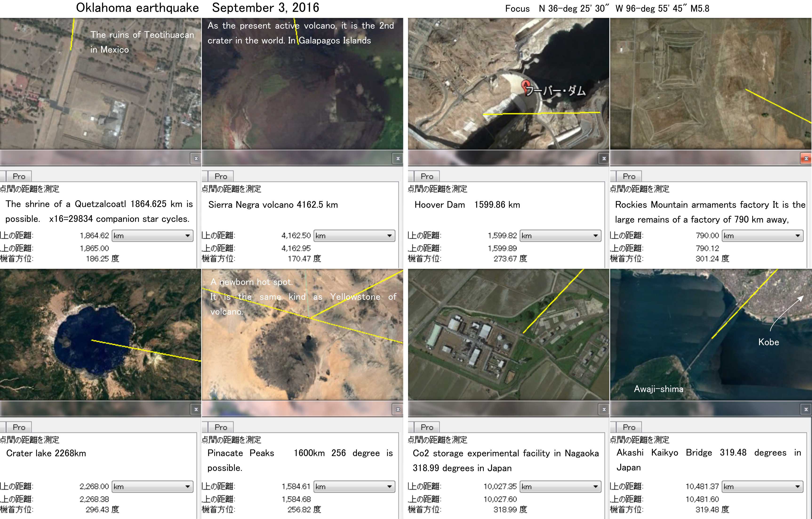Screen dimensions: 812x519
Task: Open km unit dropdown for 790.00 distance
Action: [x=762, y=236]
